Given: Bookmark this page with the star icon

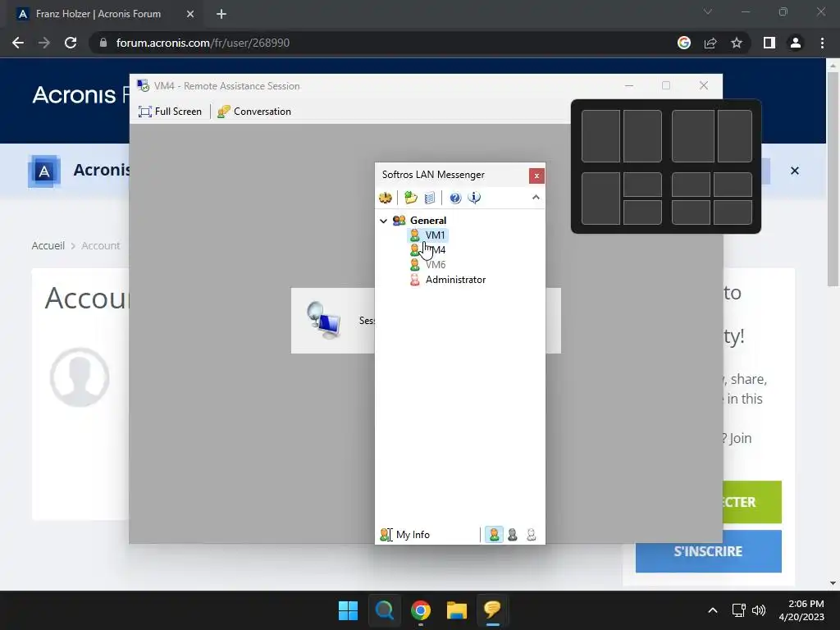Looking at the screenshot, I should click(x=737, y=43).
